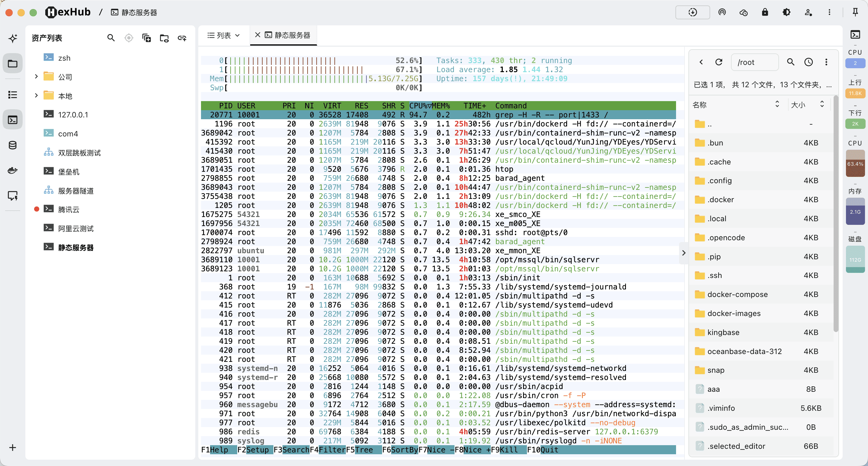The width and height of the screenshot is (868, 466).
Task: Click the link icon in asset toolbar
Action: point(182,38)
